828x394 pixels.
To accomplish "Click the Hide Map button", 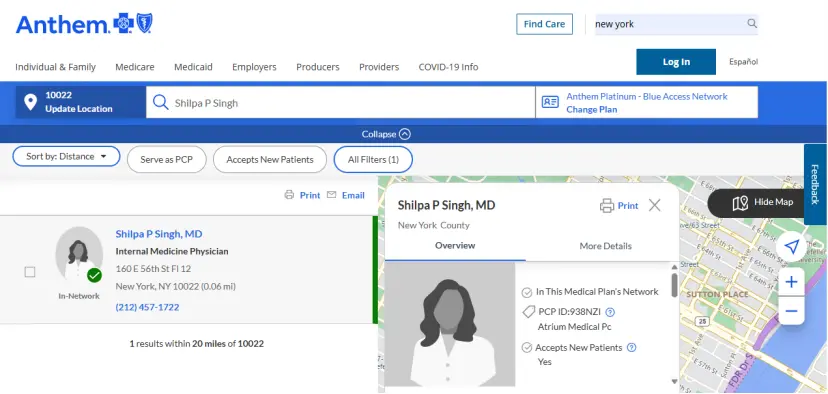I will (x=756, y=203).
